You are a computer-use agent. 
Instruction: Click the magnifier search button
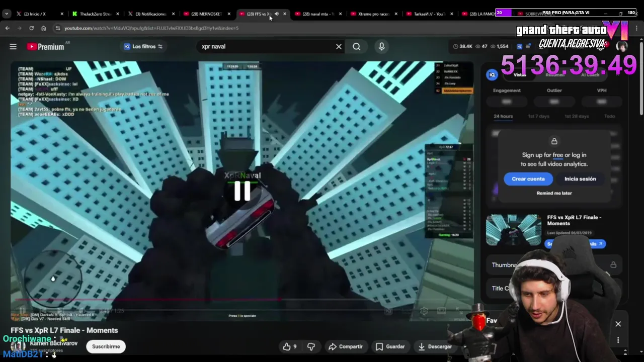(x=356, y=47)
